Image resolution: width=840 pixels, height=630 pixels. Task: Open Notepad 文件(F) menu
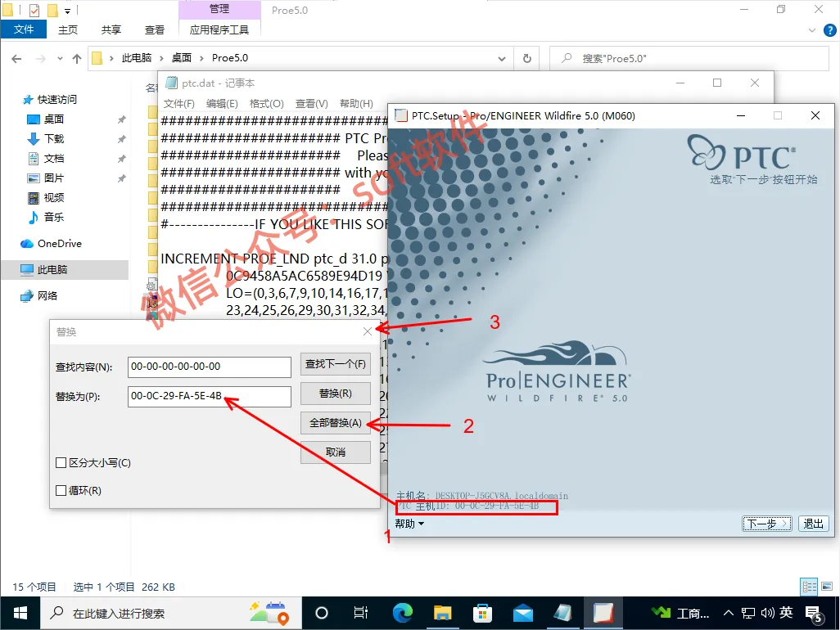[x=179, y=103]
